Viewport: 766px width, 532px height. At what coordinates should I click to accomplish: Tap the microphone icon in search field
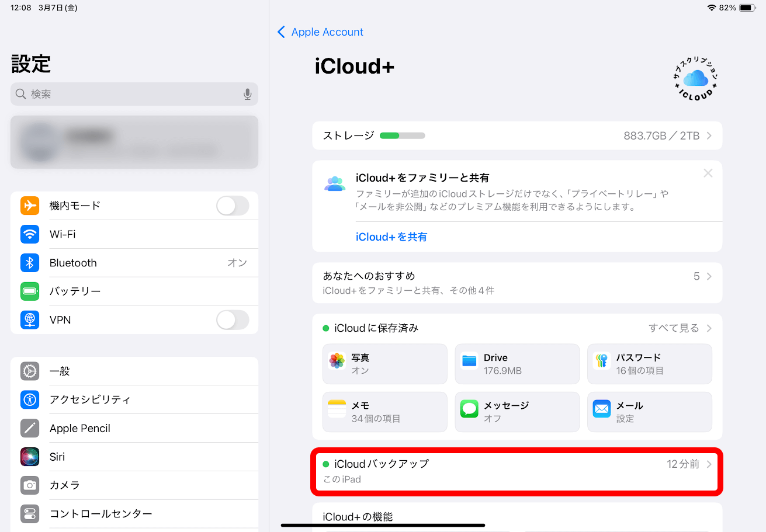pos(248,94)
